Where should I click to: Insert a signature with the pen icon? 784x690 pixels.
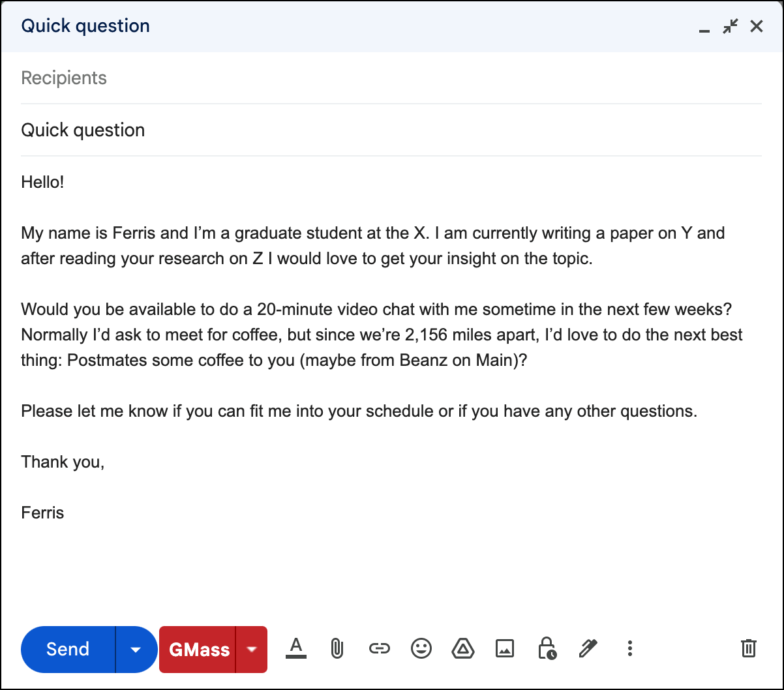coord(588,648)
